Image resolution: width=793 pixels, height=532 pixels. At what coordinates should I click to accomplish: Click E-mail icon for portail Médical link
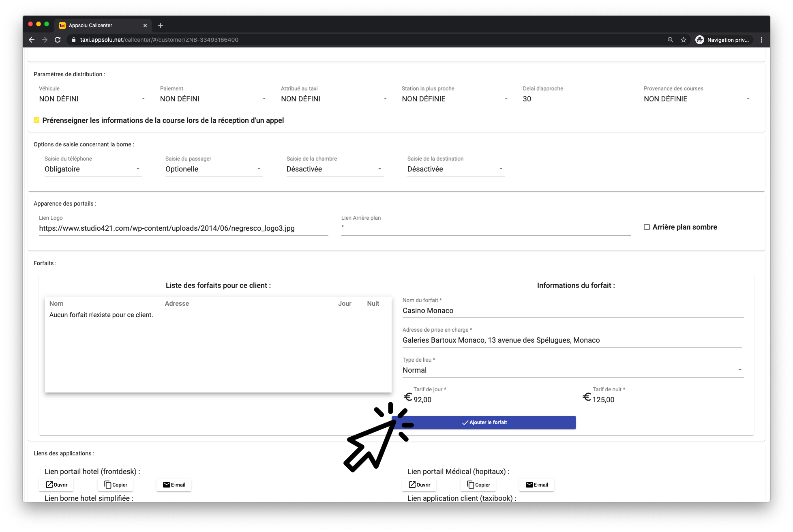(x=529, y=485)
